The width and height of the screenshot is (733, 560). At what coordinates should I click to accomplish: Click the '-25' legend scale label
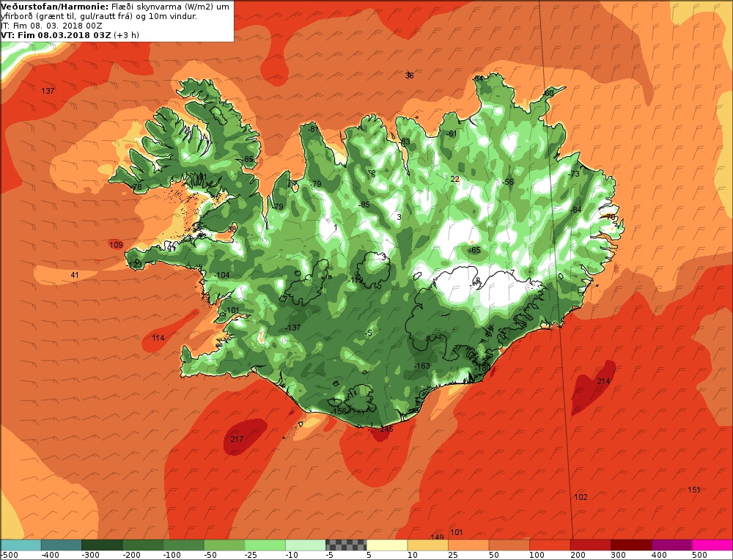click(251, 555)
